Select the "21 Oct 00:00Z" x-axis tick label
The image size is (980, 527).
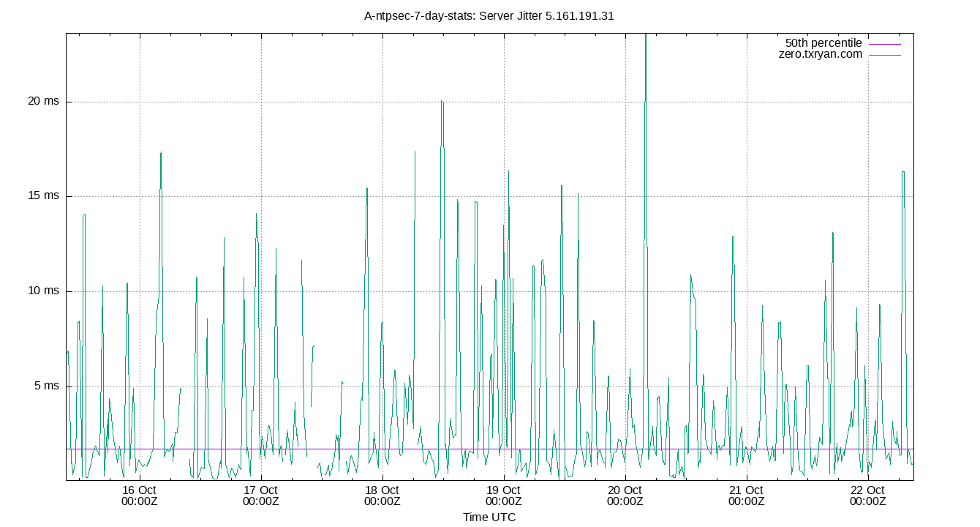[746, 496]
